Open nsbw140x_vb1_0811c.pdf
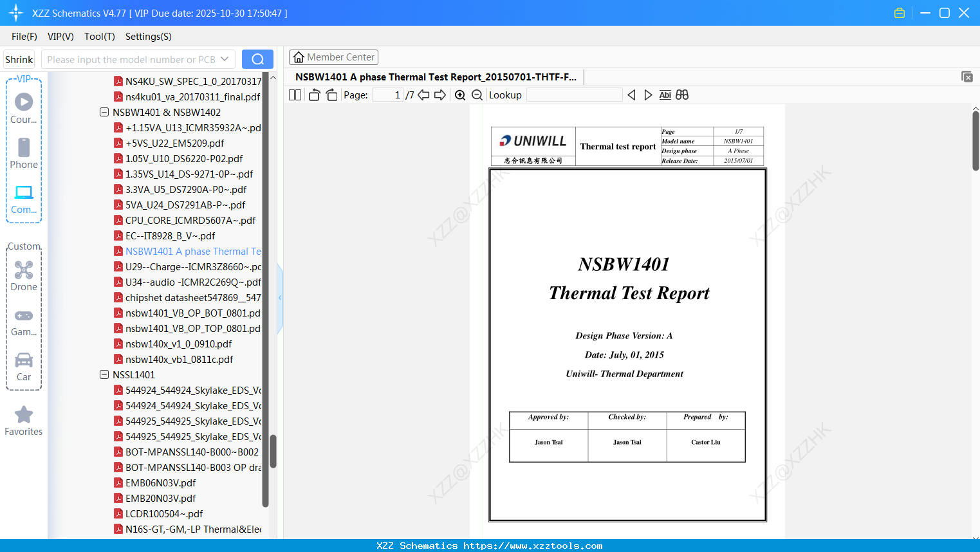This screenshot has height=552, width=980. click(x=179, y=359)
